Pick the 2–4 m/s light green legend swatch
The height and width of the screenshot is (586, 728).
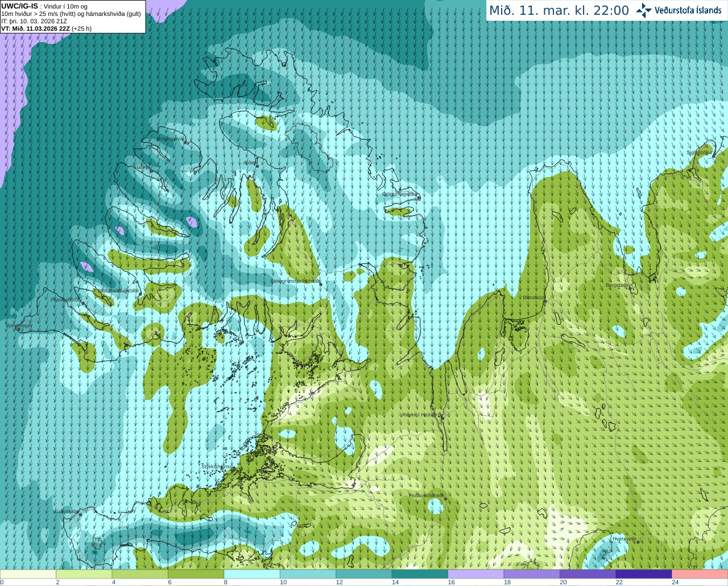pyautogui.click(x=84, y=574)
